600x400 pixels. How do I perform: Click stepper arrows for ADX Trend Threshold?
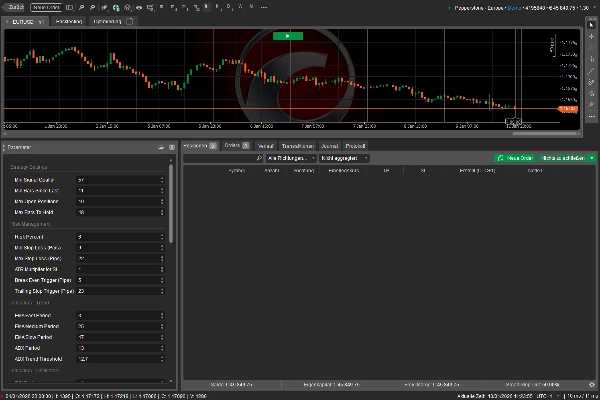tap(162, 359)
